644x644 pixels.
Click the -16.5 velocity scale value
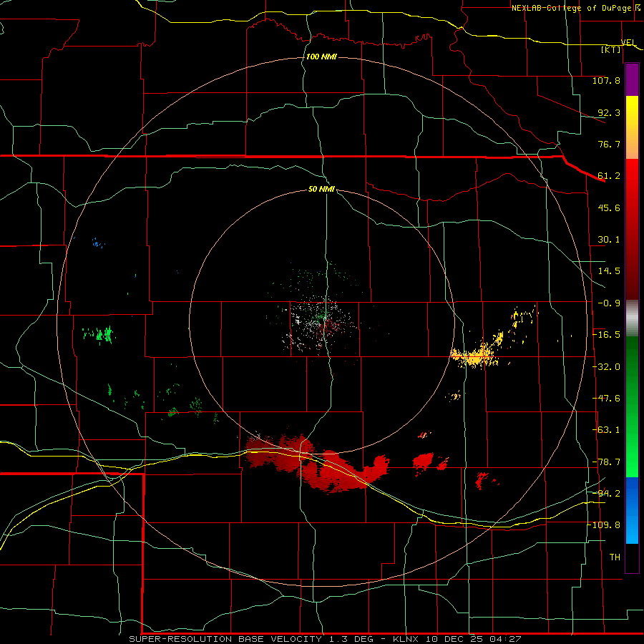click(x=606, y=335)
